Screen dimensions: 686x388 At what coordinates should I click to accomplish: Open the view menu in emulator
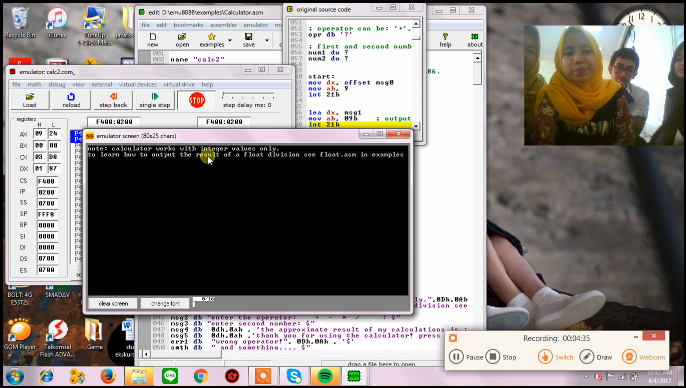click(78, 84)
